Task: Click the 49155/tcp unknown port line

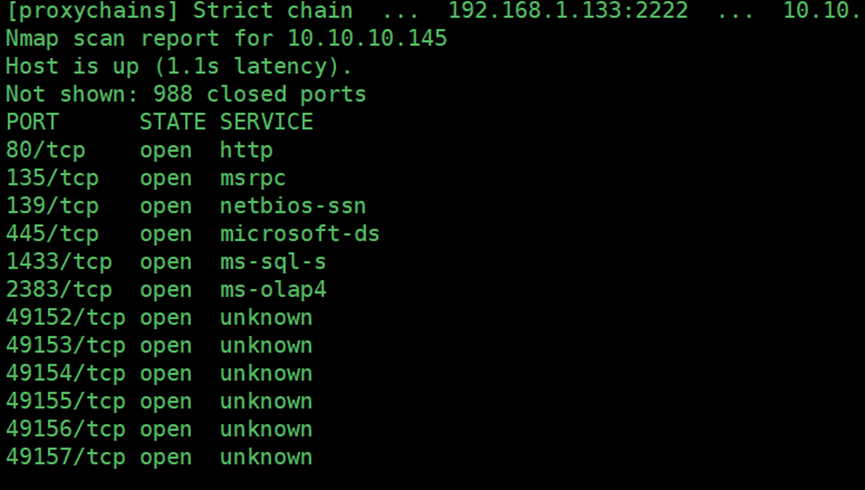Action: [x=159, y=401]
